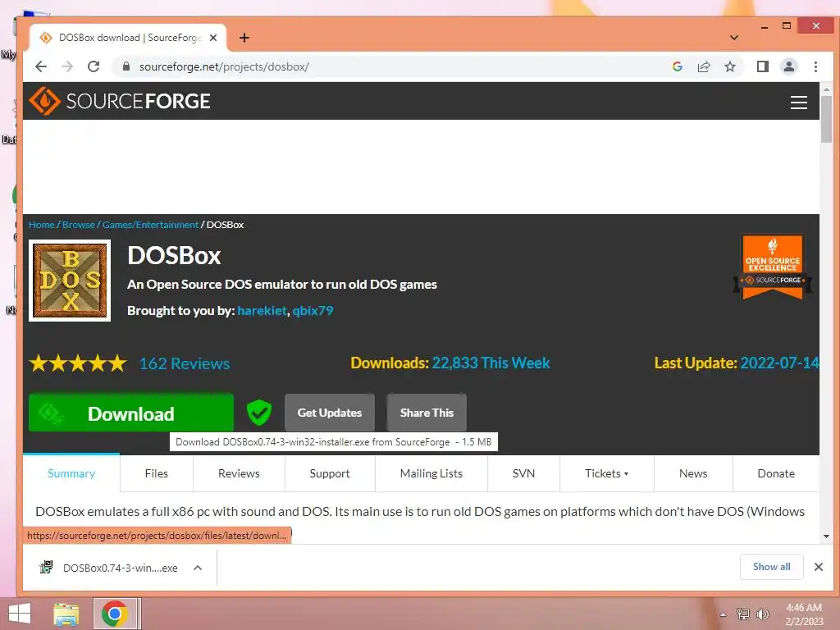Click the DOSBox heading text

click(x=174, y=256)
